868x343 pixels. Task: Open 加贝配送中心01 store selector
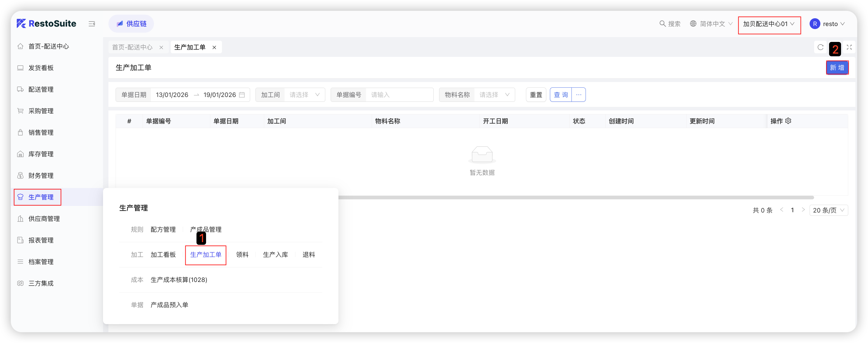[x=769, y=24]
